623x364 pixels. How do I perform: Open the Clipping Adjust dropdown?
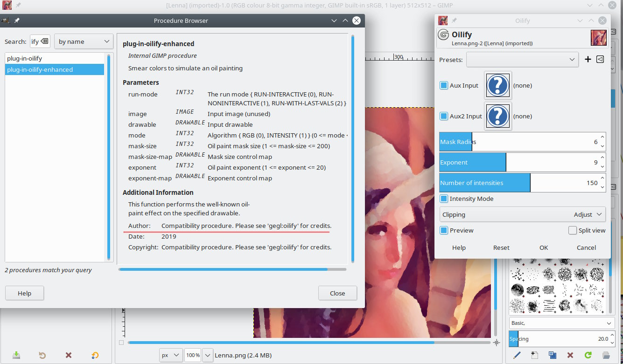(x=523, y=214)
